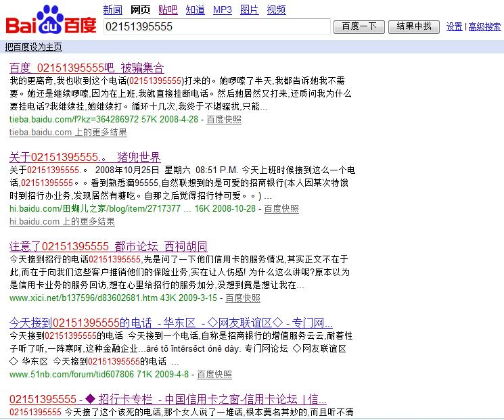
Task: Open 百度快照 for www.51nb.com result
Action: [x=214, y=375]
